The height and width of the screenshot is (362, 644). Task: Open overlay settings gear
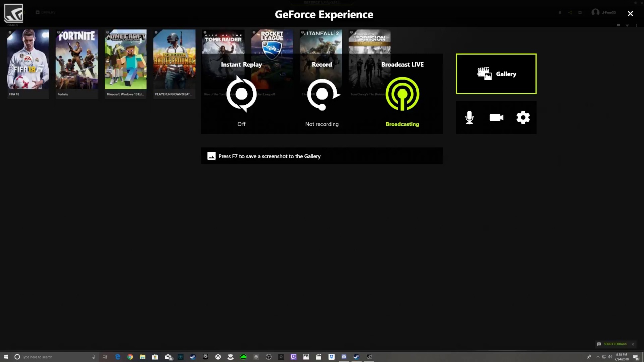pos(523,118)
